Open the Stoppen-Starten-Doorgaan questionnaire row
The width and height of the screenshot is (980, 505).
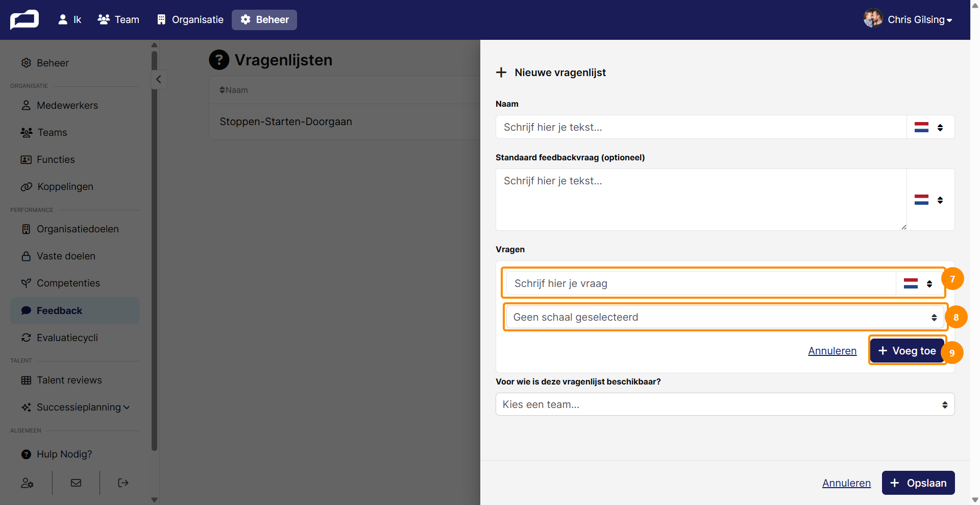pos(345,122)
